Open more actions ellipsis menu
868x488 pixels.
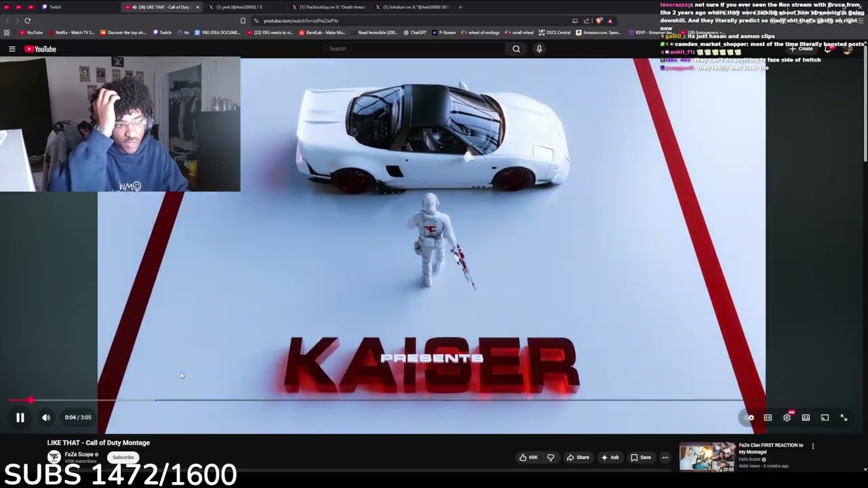[665, 457]
